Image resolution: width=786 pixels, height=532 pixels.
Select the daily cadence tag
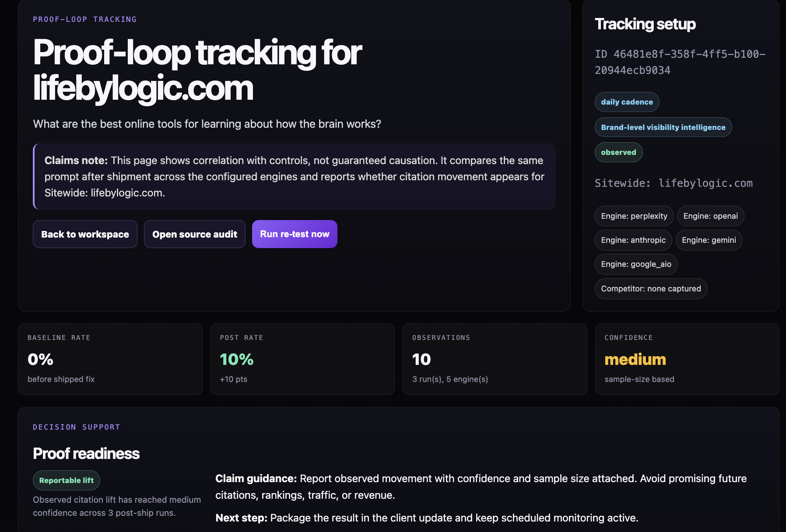627,102
